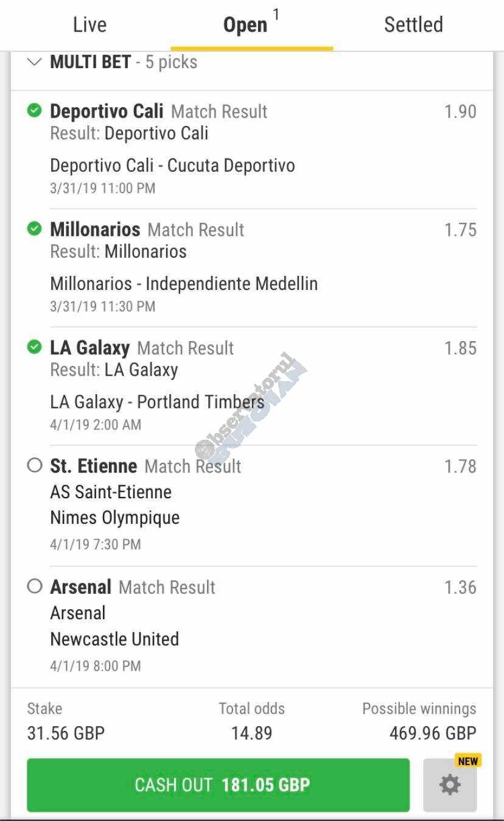Image resolution: width=504 pixels, height=821 pixels.
Task: Open LA Galaxy - Portland Timbers match
Action: pyautogui.click(x=157, y=402)
